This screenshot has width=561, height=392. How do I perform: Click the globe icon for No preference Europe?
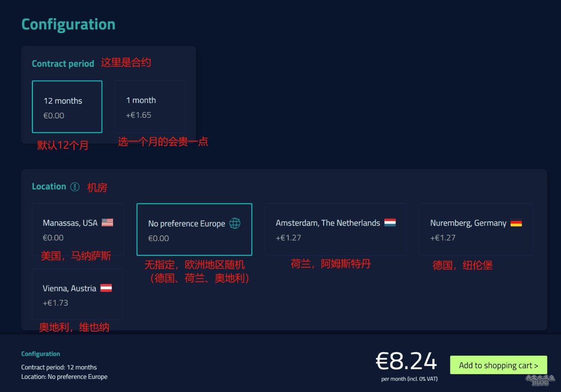pos(235,224)
